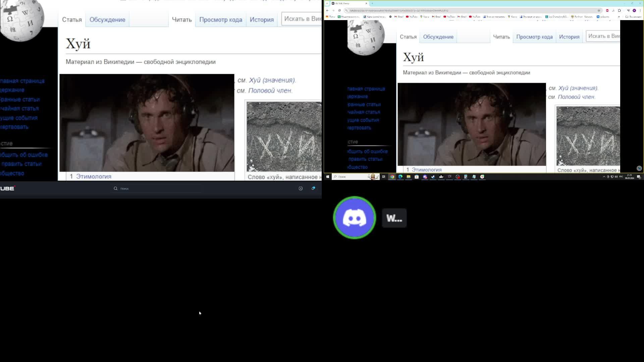The image size is (644, 362).
Task: Switch to the Обсуждение tab
Action: [x=107, y=19]
